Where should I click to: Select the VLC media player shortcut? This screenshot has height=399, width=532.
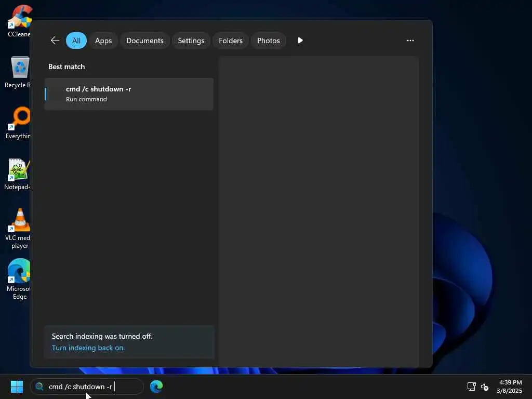point(18,229)
